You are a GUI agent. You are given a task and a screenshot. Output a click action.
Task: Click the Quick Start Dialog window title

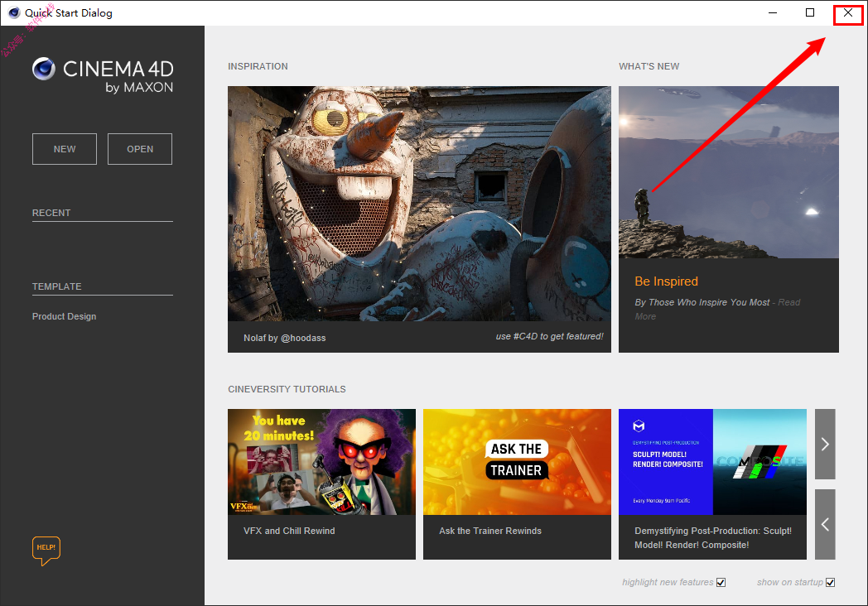(69, 12)
